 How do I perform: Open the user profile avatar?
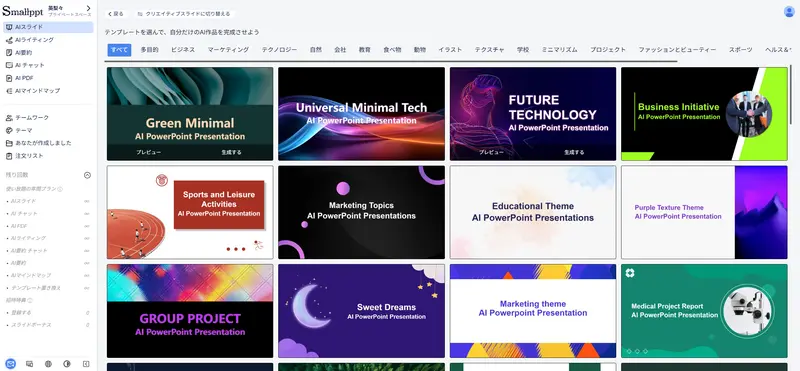click(x=789, y=12)
